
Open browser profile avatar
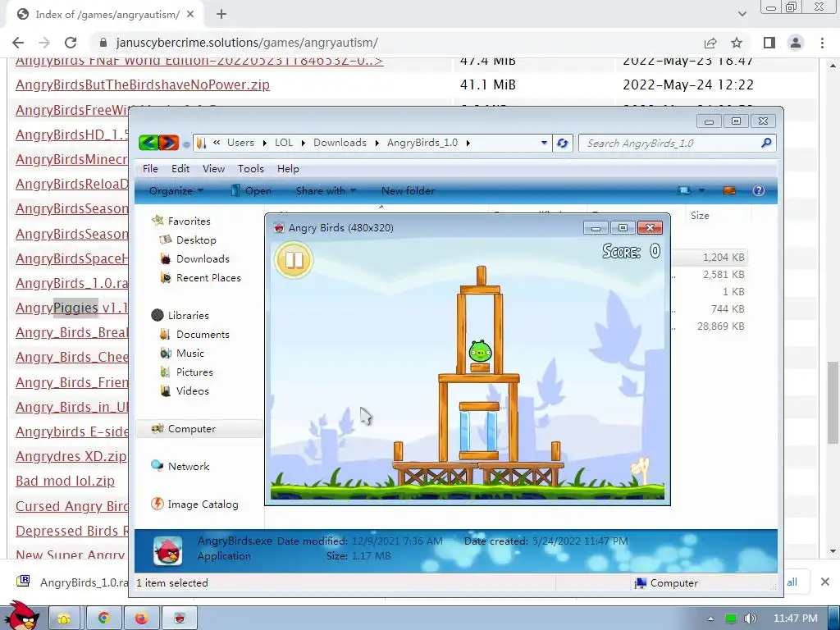(x=796, y=43)
